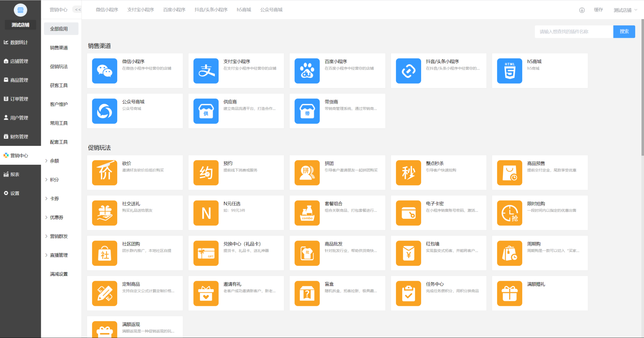The height and width of the screenshot is (338, 644).
Task: Open the 测试店铺 dropdown in the top right
Action: coord(625,10)
